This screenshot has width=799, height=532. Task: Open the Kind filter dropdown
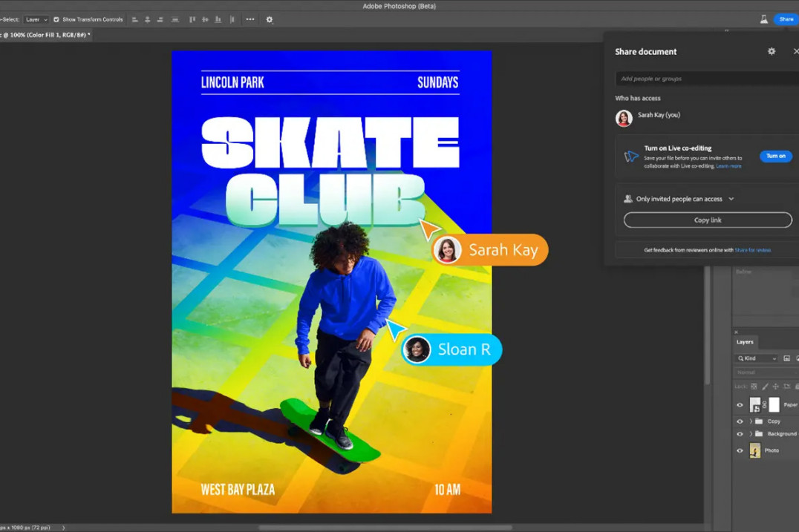click(757, 358)
